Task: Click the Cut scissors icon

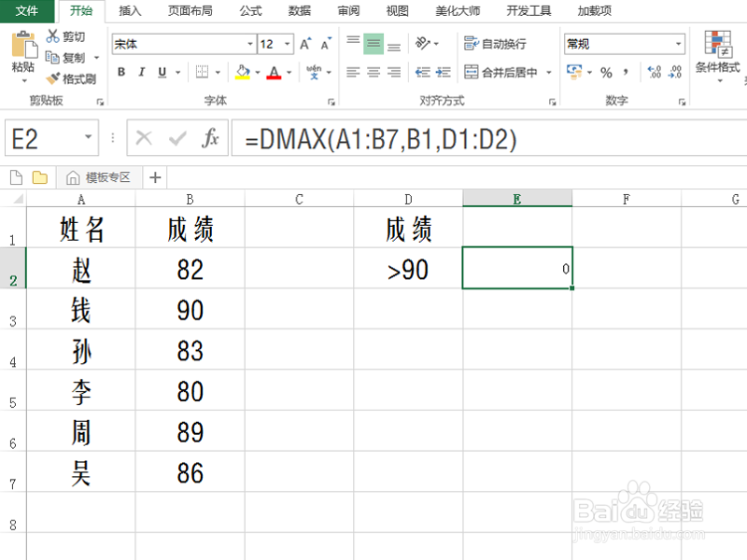Action: [52, 36]
